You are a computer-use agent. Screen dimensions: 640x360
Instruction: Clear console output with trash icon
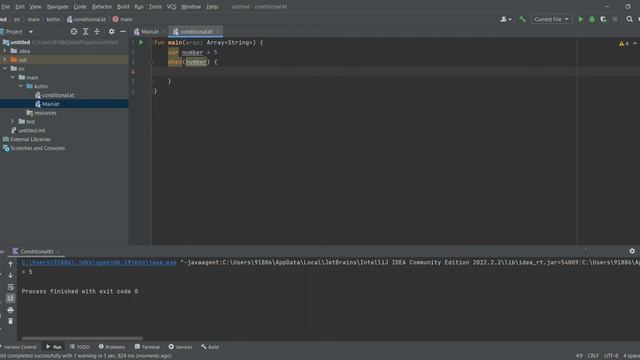[11, 321]
